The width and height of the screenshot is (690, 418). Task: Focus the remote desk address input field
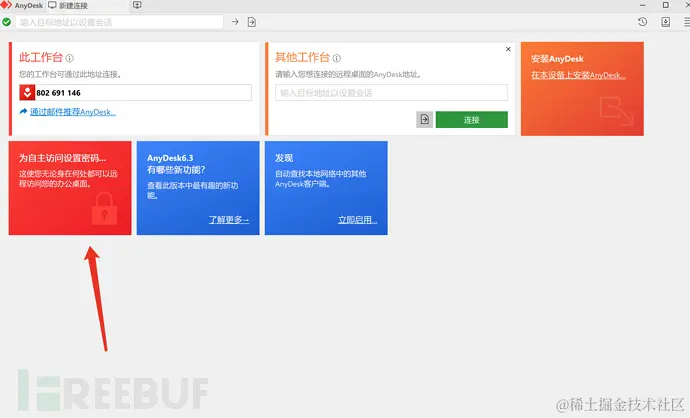coord(391,92)
